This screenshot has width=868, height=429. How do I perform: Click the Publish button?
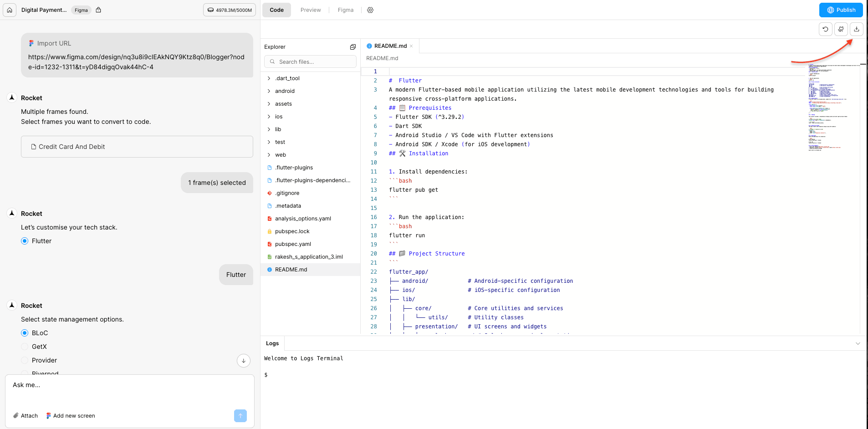tap(841, 10)
